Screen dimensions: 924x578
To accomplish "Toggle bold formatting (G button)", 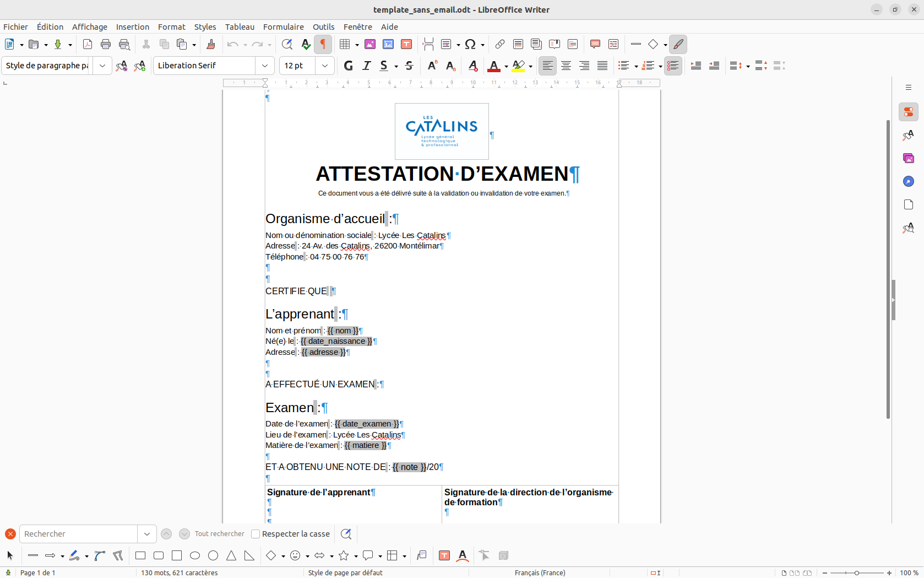I will (x=348, y=66).
